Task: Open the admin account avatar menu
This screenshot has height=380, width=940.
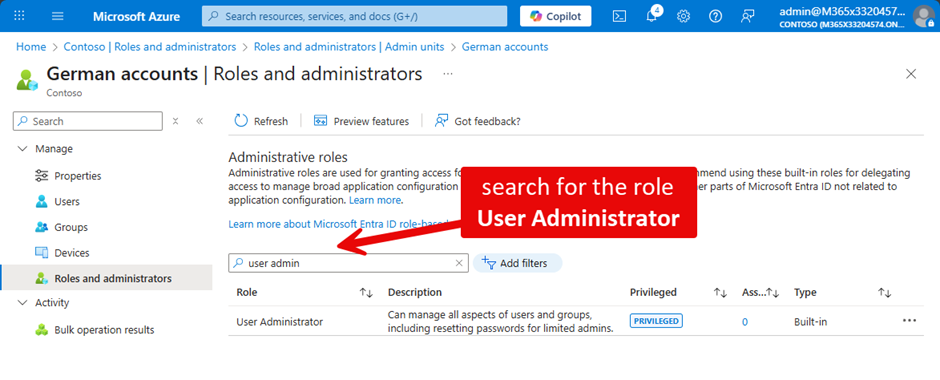Action: point(923,16)
